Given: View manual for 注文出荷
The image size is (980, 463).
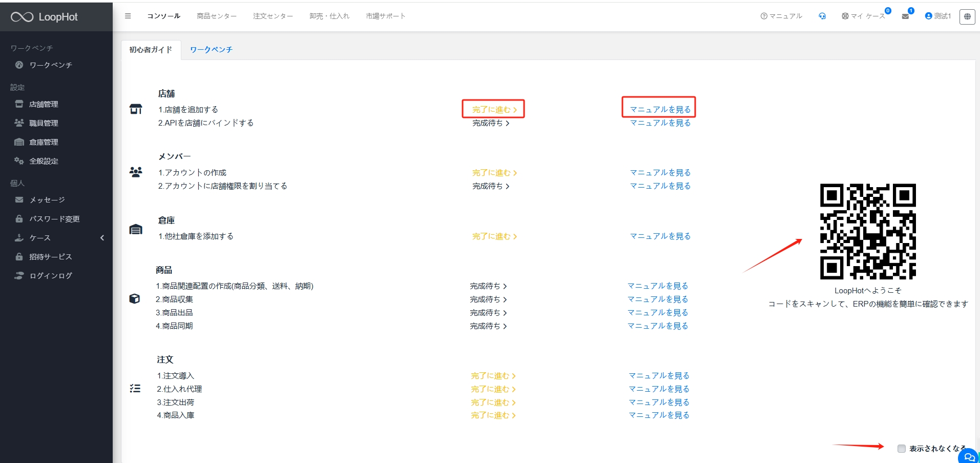Looking at the screenshot, I should [659, 402].
